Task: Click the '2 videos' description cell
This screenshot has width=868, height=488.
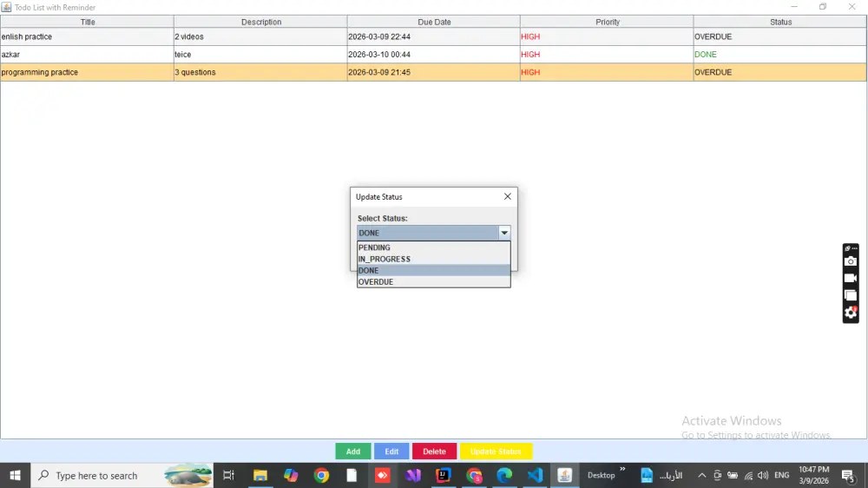Action: (260, 36)
